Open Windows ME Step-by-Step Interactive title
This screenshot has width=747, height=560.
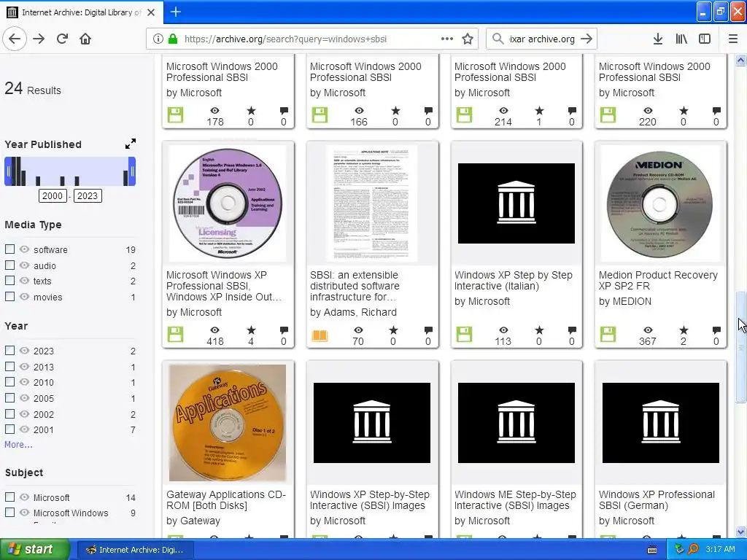[x=515, y=500]
